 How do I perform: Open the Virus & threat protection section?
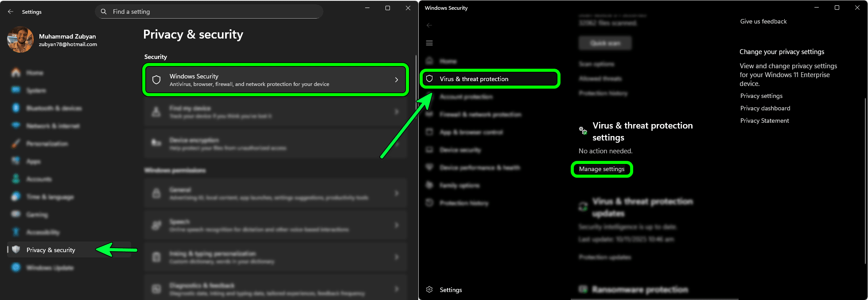point(474,79)
